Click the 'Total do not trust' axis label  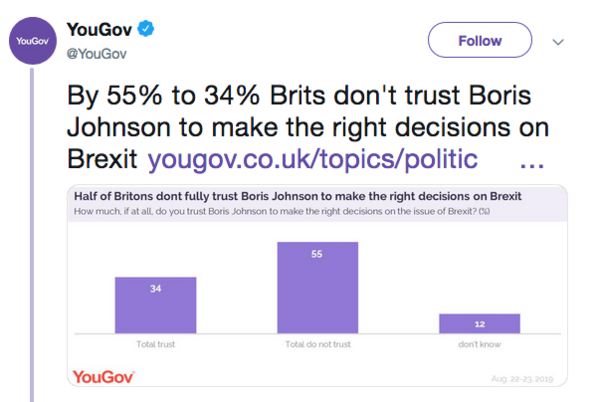pos(317,344)
